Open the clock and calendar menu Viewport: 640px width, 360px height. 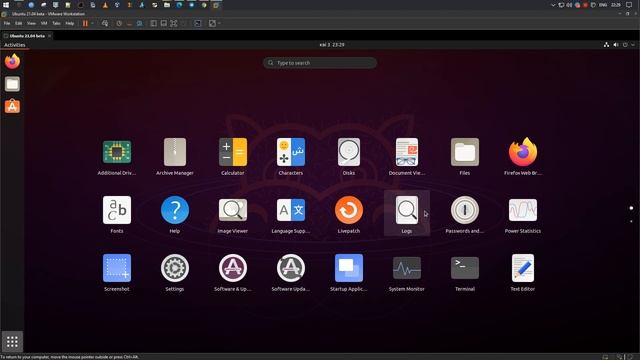tap(332, 45)
